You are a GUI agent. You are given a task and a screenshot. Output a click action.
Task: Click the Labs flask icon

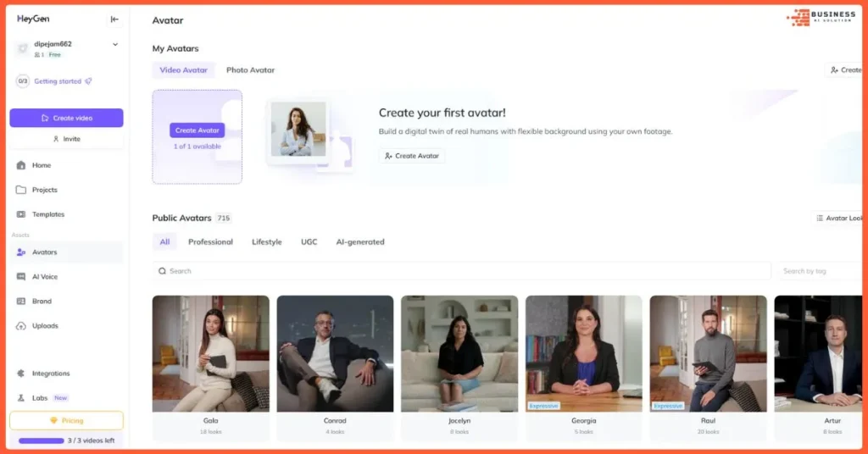(21, 397)
